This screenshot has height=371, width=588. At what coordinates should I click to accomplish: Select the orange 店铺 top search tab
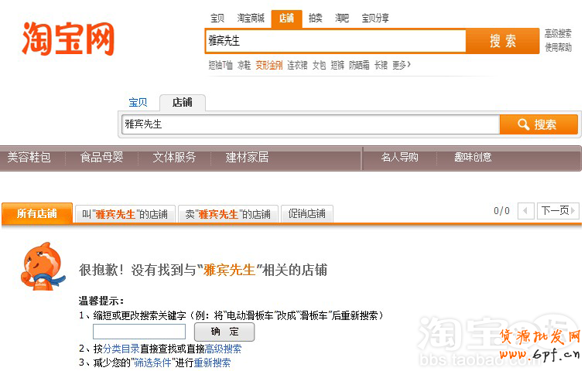tap(286, 19)
